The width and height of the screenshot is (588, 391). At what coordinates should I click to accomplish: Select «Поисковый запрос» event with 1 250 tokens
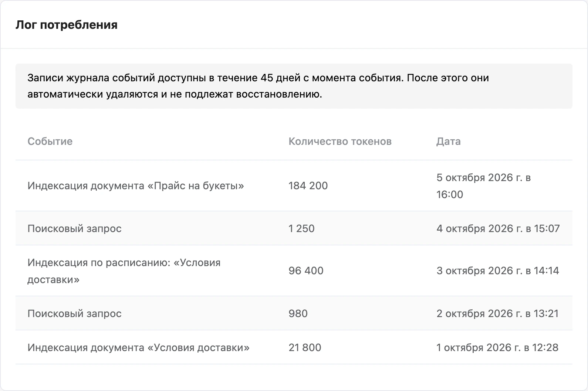74,228
